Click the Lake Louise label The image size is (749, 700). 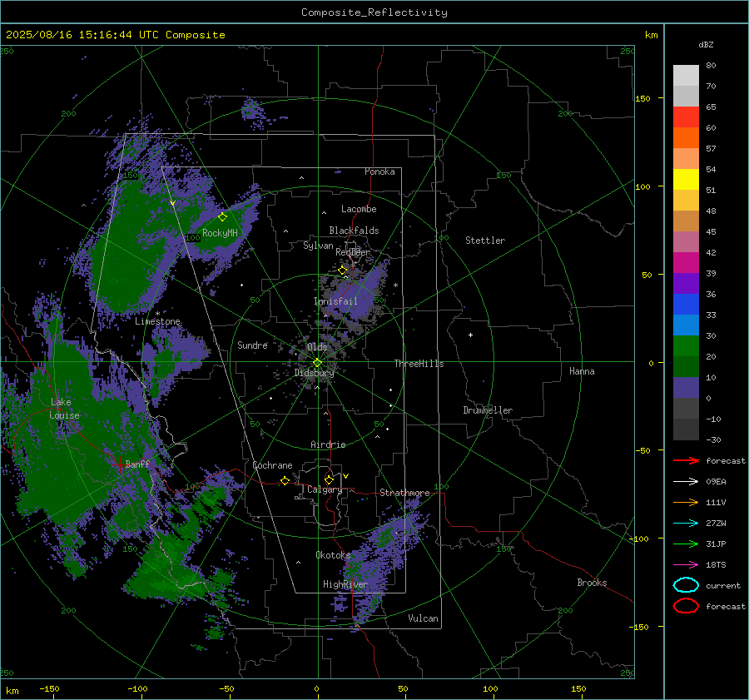64,409
